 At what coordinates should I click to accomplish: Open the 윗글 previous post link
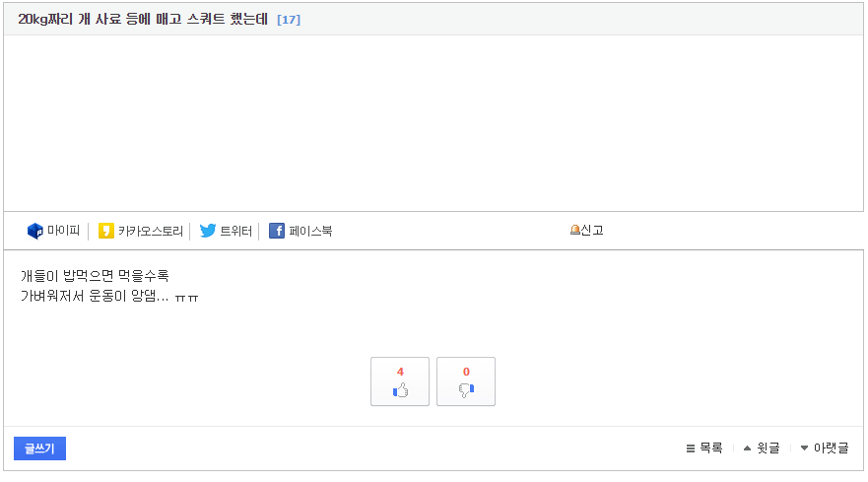click(x=768, y=448)
